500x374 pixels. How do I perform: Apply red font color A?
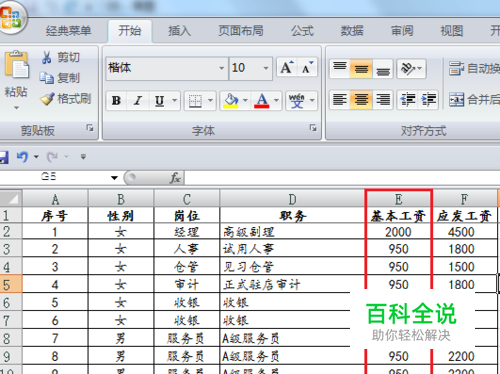(x=262, y=100)
